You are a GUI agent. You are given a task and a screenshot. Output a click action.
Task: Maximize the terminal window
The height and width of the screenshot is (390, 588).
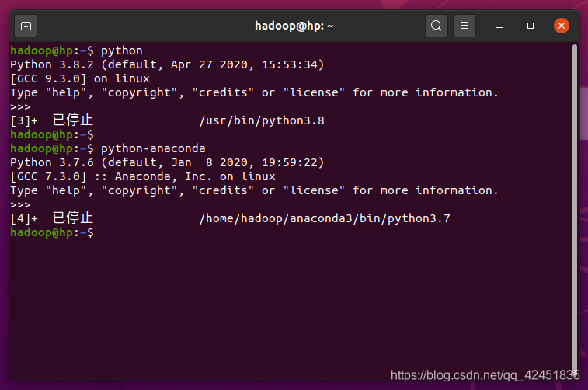point(531,26)
